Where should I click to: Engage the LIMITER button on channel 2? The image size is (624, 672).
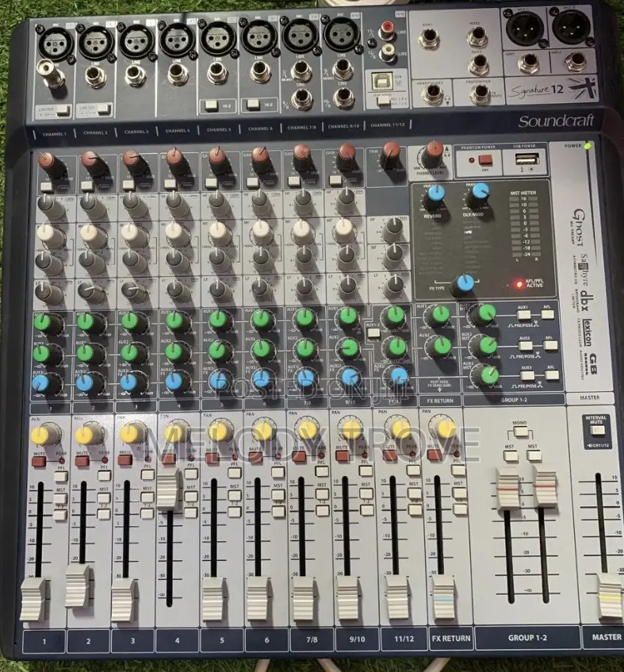tap(103, 109)
